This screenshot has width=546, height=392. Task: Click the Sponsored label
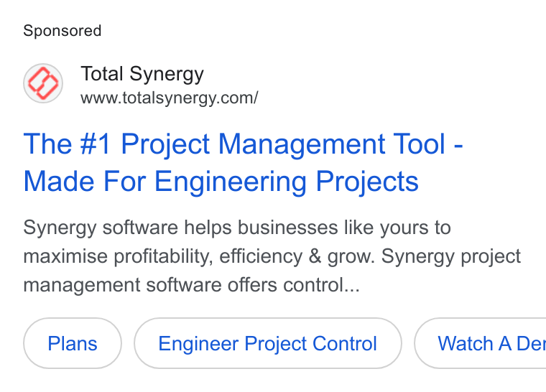63,31
